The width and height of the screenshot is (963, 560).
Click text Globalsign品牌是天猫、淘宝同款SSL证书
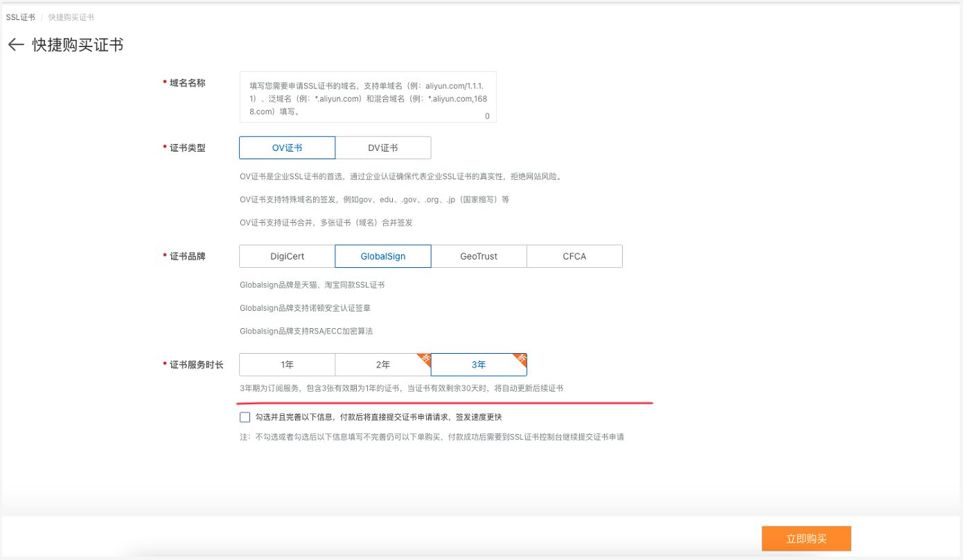312,284
